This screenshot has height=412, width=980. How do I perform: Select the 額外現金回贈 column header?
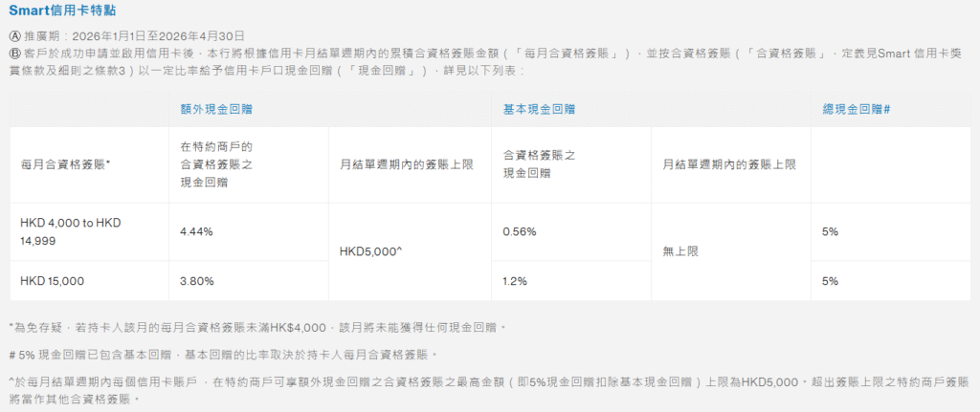[210, 109]
